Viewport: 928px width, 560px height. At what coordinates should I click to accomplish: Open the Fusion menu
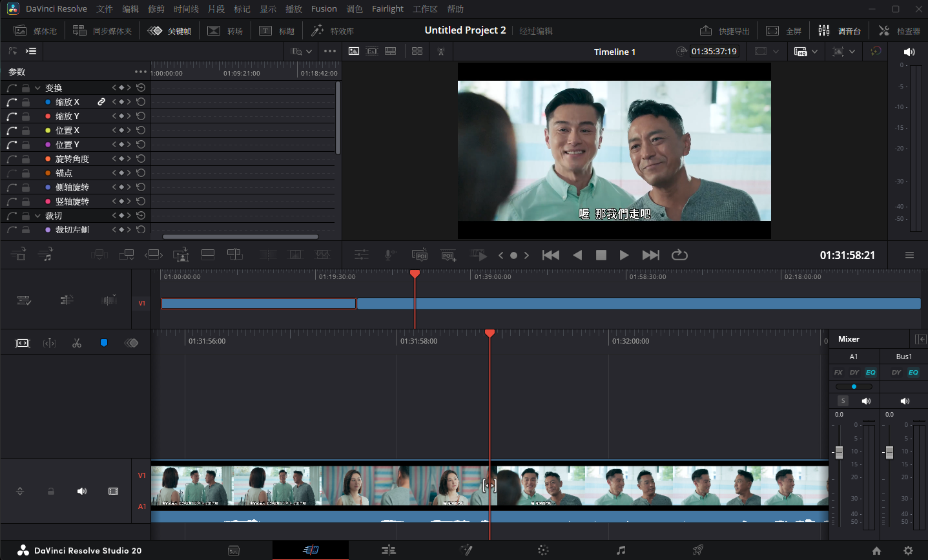[324, 9]
